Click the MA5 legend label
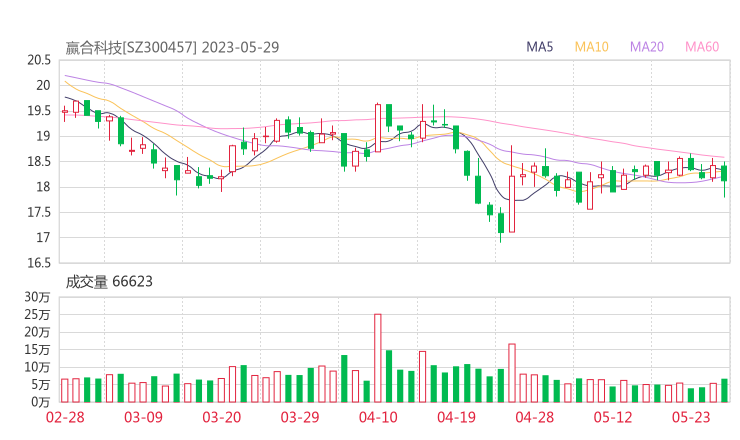 539,47
